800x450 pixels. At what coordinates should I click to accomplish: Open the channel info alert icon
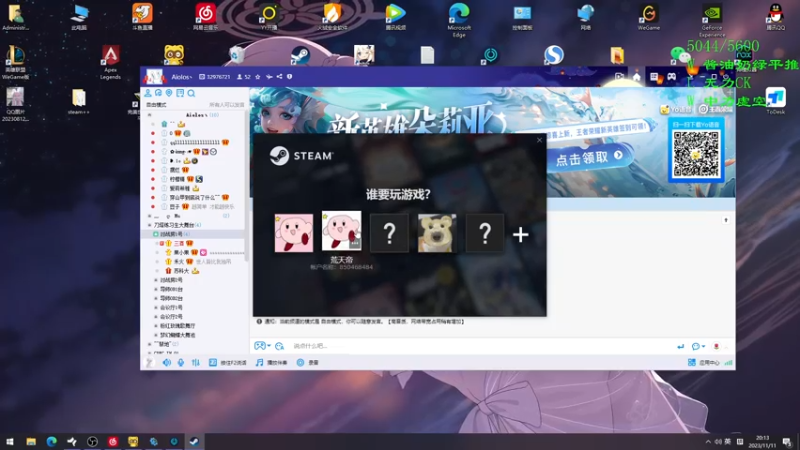tap(289, 77)
